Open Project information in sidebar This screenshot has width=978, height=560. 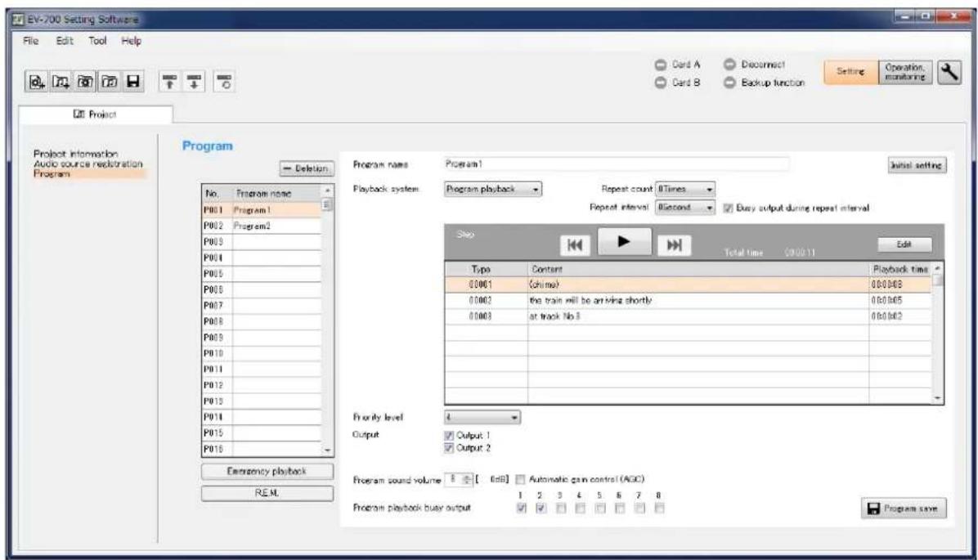pyautogui.click(x=75, y=154)
